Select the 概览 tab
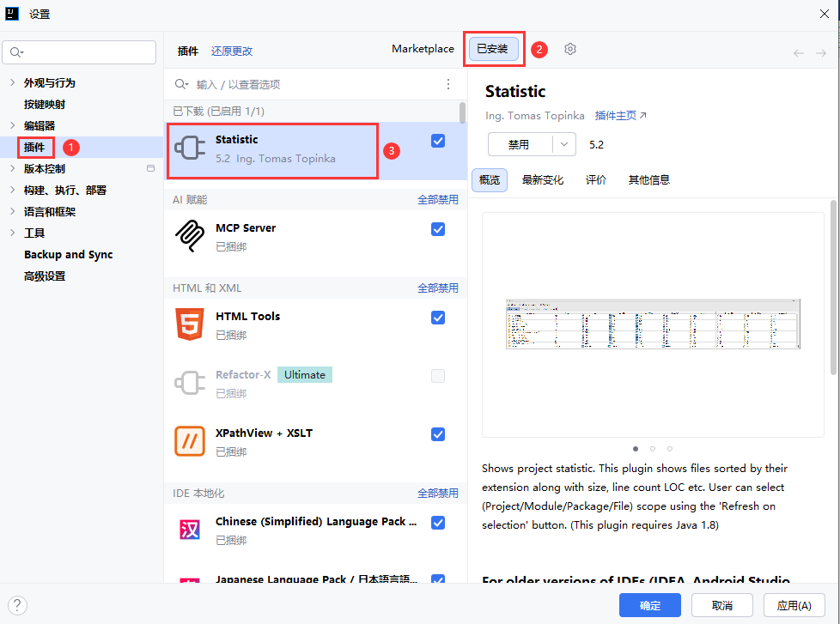 pyautogui.click(x=489, y=179)
